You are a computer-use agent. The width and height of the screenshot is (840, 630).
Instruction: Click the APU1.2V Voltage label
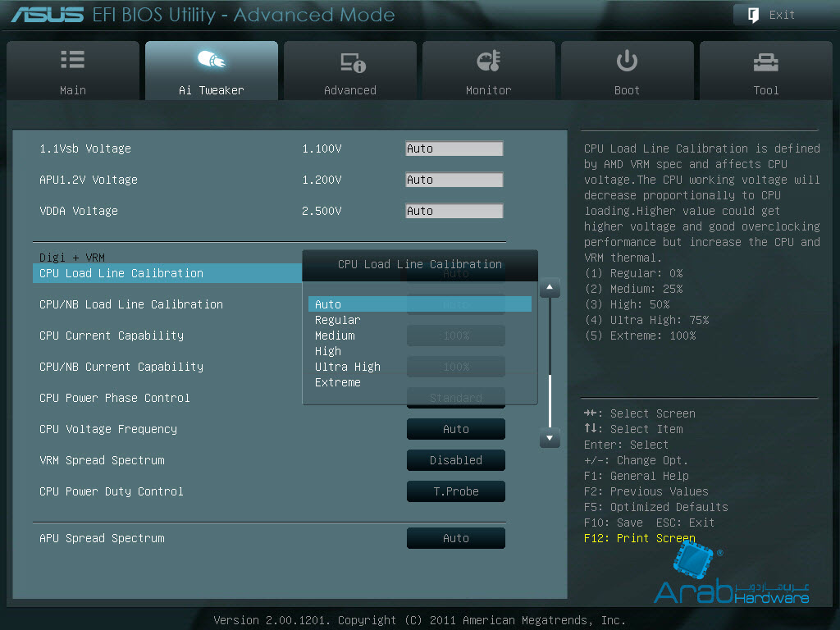tap(89, 180)
